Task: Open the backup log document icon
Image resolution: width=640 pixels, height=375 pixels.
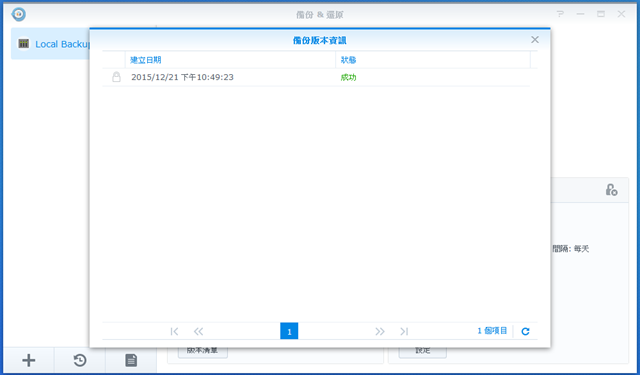Action: [x=131, y=360]
